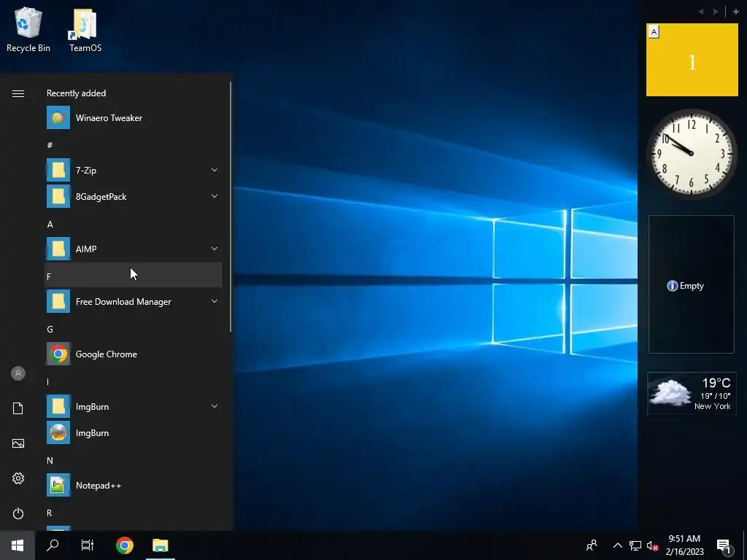Screen dimensions: 747x560
Task: Open Free Download Manager folder entry
Action: tap(133, 301)
